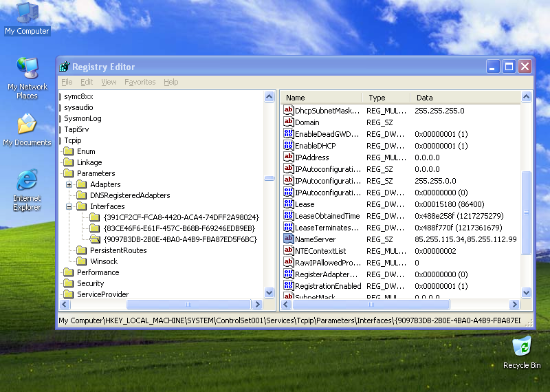
Task: Click the values pane scroll right arrow
Action: click(x=514, y=304)
